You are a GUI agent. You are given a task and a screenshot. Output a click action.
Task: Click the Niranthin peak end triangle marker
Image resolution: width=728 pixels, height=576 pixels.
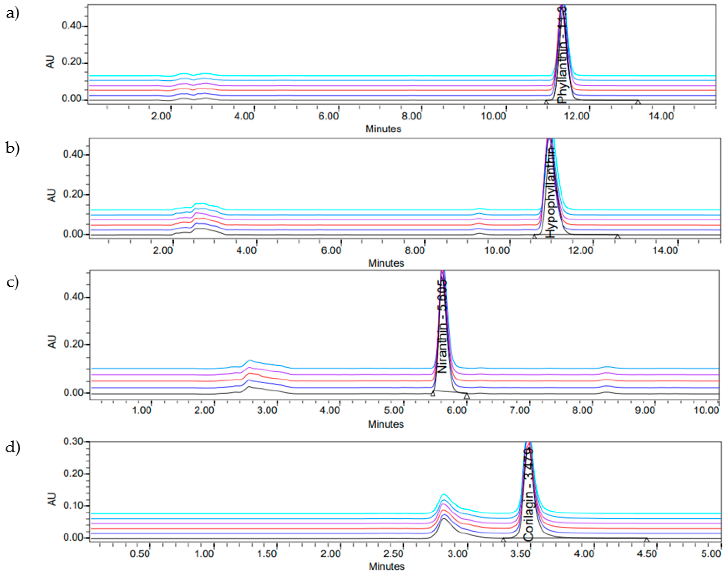(x=466, y=396)
